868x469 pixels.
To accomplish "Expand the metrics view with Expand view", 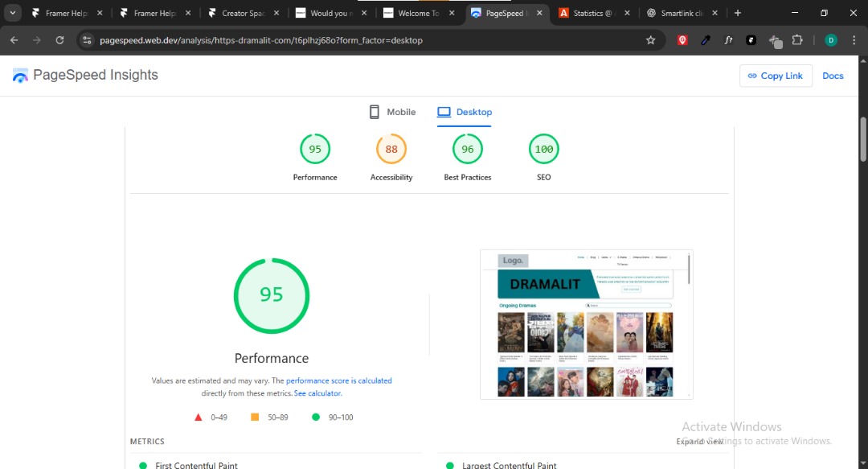I will (698, 441).
